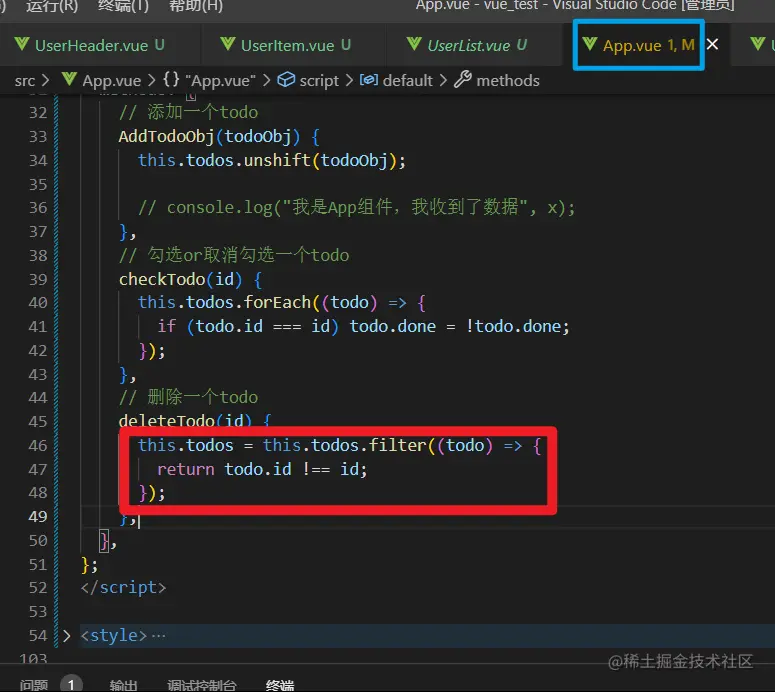
Task: Click line number 39
Action: coord(38,280)
